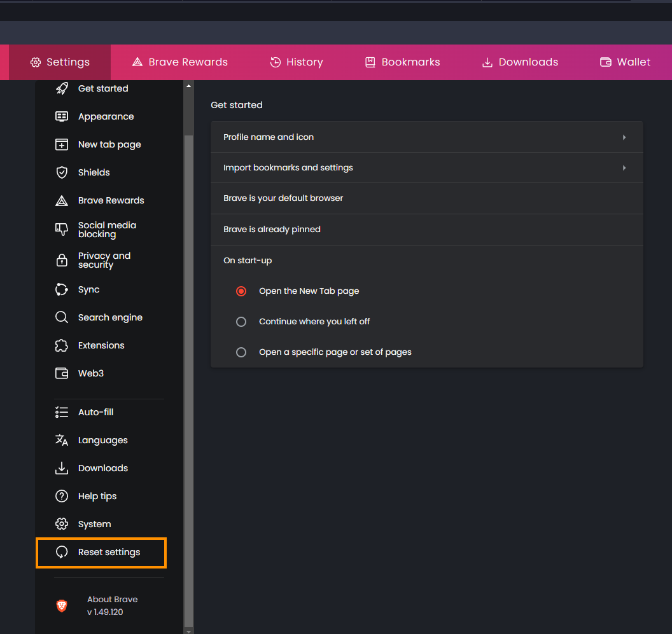This screenshot has width=672, height=634.
Task: Click sidebar scrollbar up arrow
Action: 188,86
